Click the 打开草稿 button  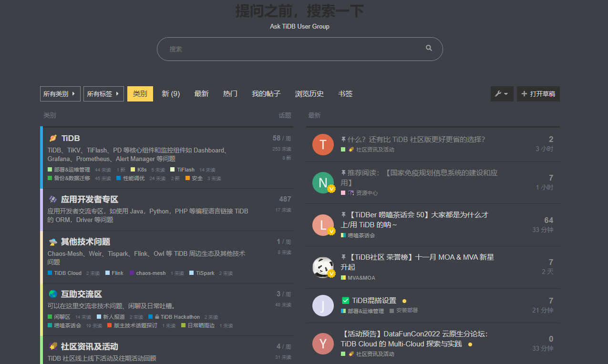tap(538, 94)
